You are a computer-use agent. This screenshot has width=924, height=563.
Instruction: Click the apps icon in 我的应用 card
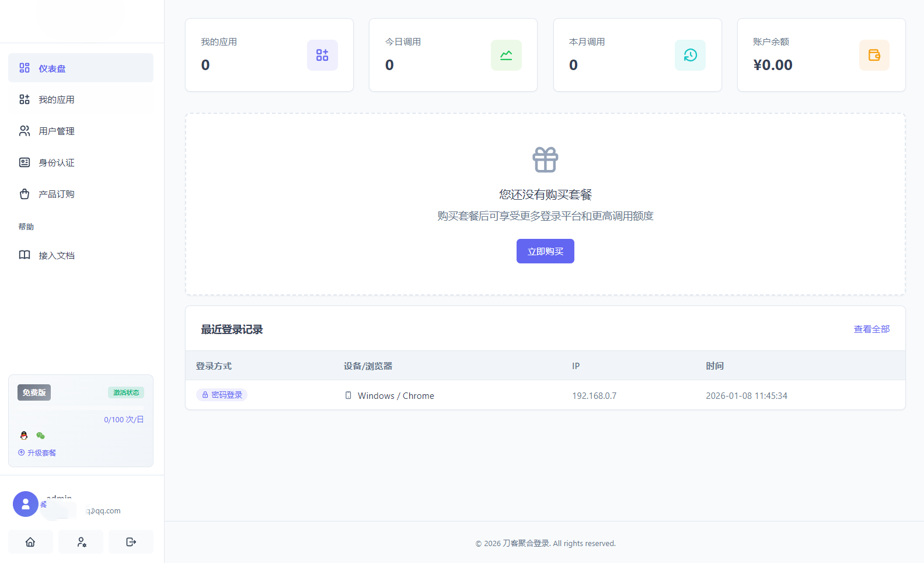tap(322, 55)
